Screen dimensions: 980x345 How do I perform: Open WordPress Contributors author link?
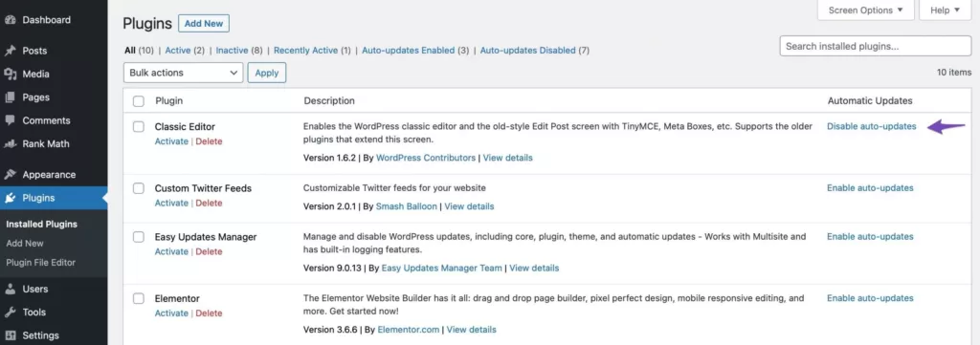click(x=426, y=158)
